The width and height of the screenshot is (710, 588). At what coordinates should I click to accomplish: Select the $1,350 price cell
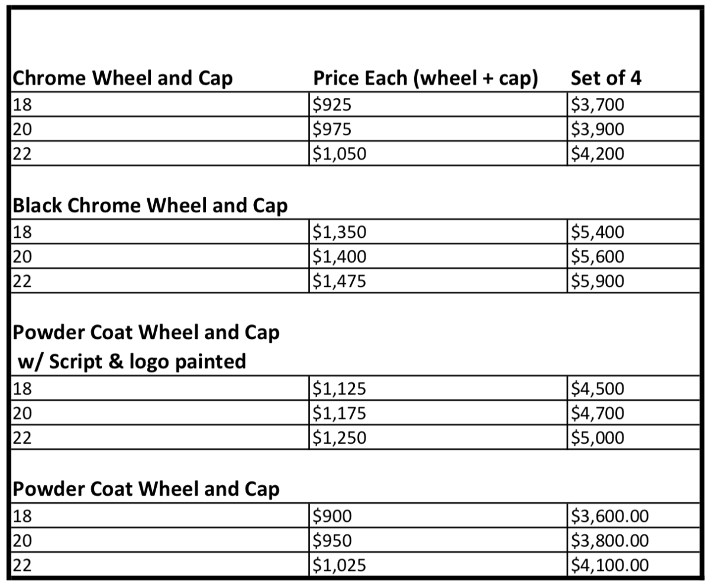(x=340, y=232)
